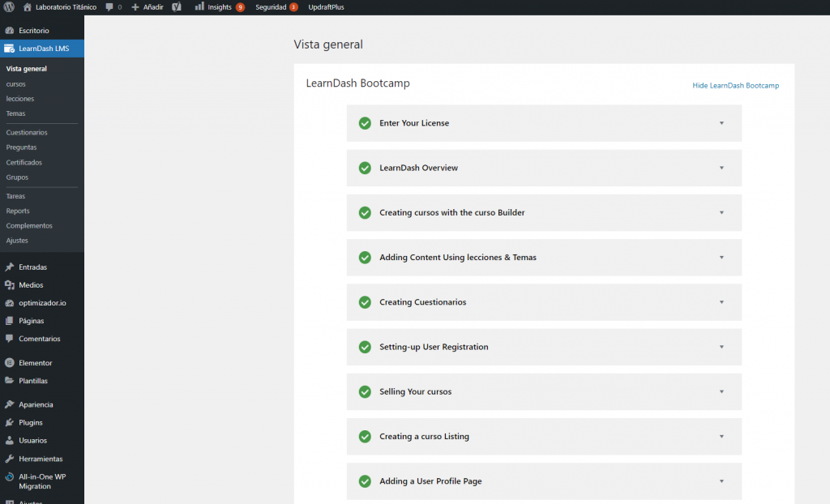Click the Escritorio dashboard icon

(x=9, y=30)
